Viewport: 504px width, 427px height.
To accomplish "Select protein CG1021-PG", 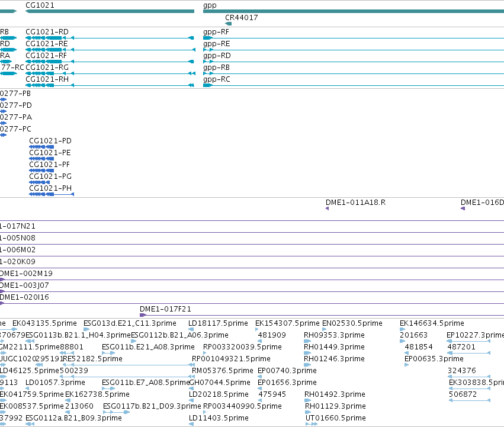I will pyautogui.click(x=39, y=182).
